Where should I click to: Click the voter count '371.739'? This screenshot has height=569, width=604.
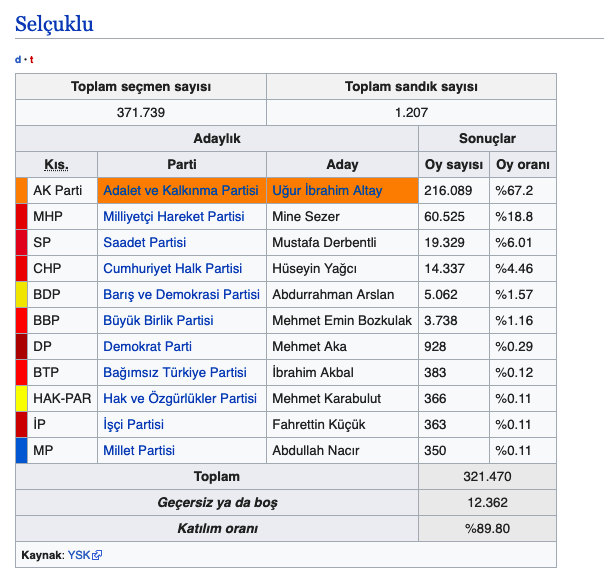pos(141,112)
